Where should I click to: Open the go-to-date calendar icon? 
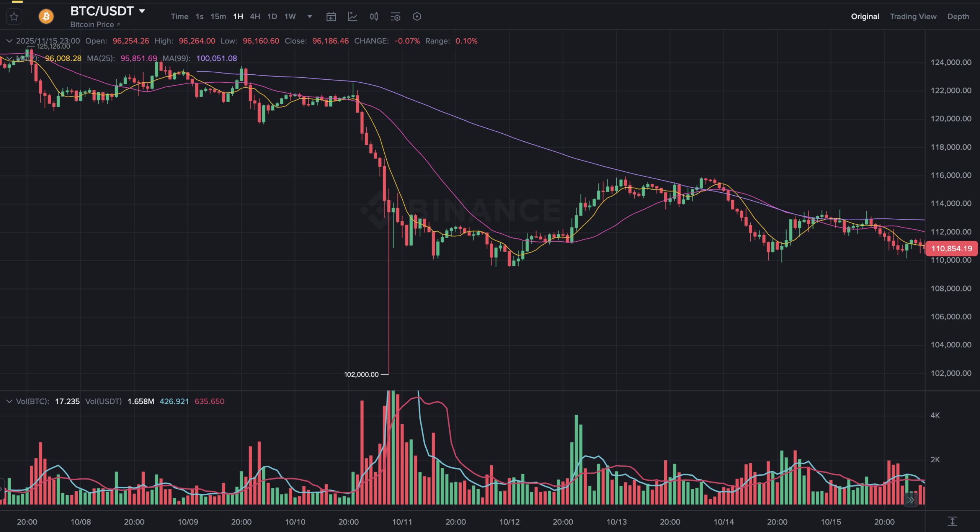tap(331, 16)
